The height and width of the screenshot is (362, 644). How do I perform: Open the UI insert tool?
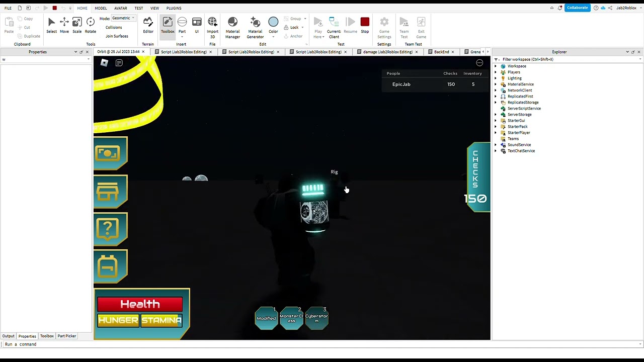(197, 25)
